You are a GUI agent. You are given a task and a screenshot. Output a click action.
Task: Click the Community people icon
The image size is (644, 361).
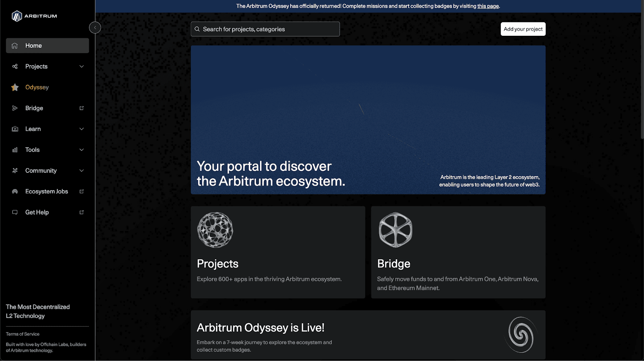point(15,170)
